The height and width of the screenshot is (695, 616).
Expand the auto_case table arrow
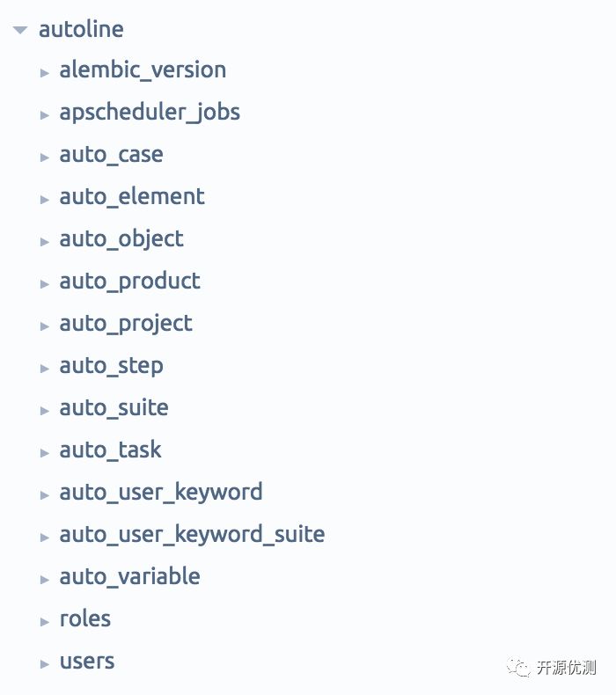[x=44, y=157]
